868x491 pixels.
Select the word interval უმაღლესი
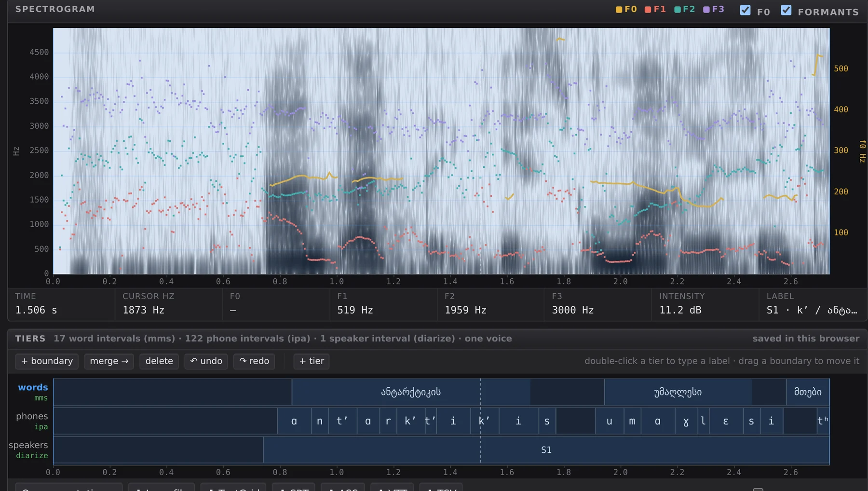pos(678,392)
